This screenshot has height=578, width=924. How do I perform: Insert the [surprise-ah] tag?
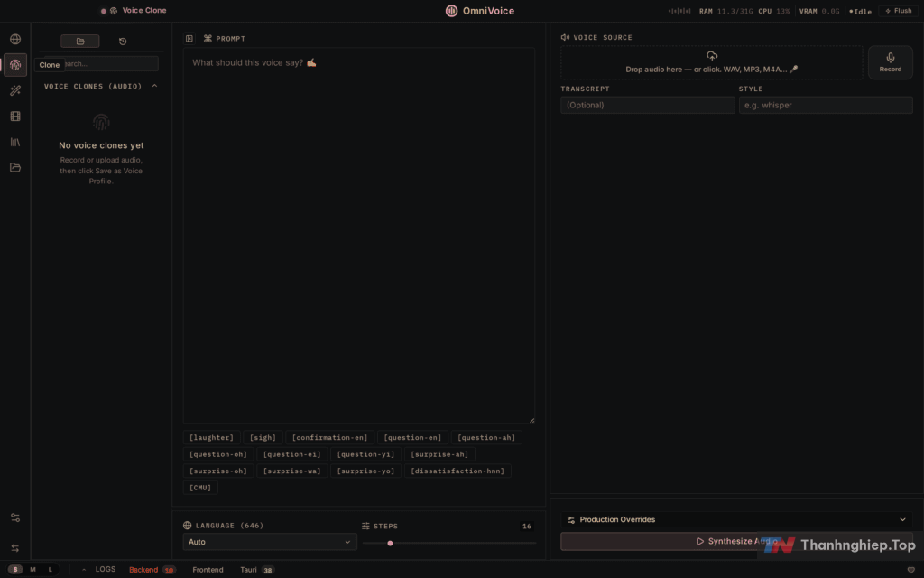[439, 454]
